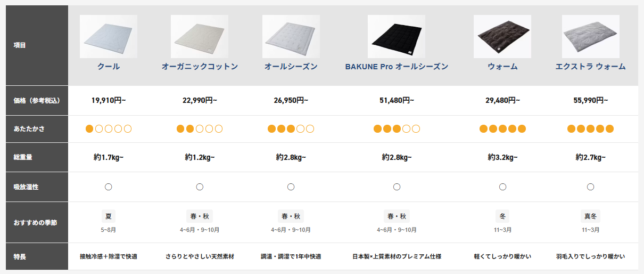
Task: Open the オールシーズン product name link
Action: tap(291, 67)
